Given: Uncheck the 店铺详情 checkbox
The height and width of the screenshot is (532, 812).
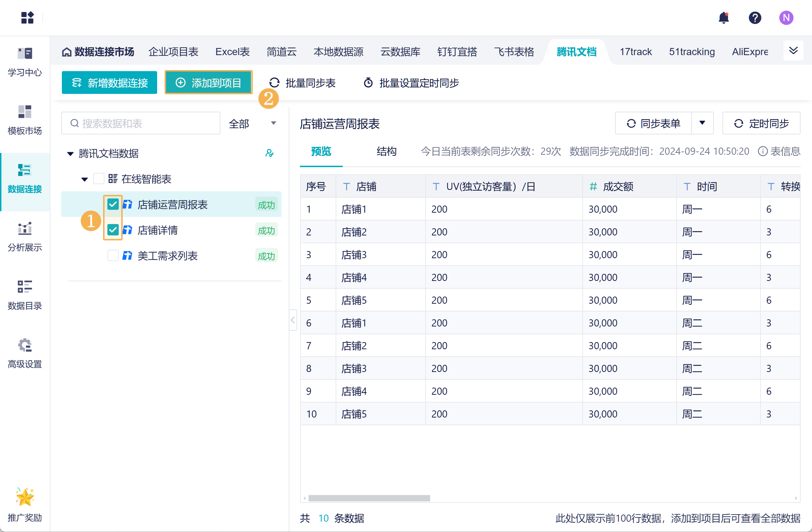Looking at the screenshot, I should pos(113,230).
